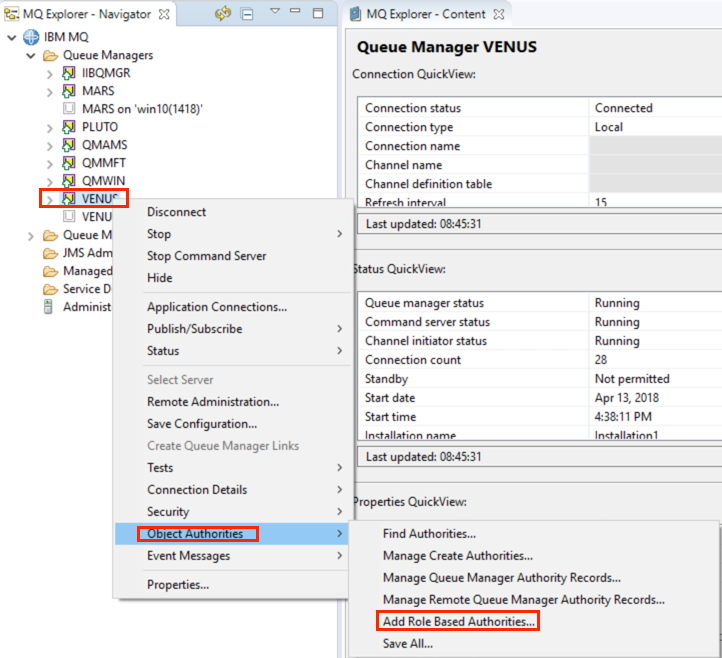
Task: Click the disconnected VENU entry icon
Action: pos(69,216)
